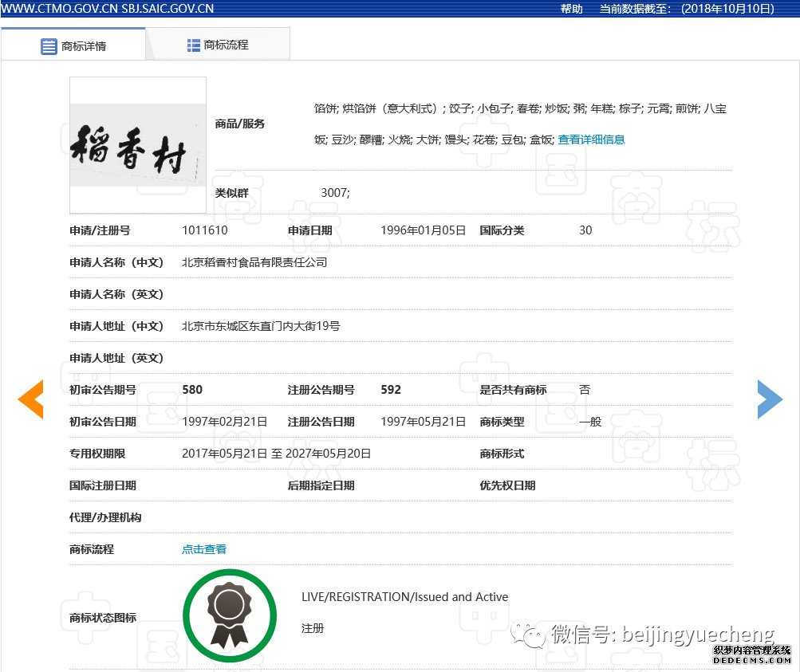Click the 点击查看 trademark process link
The image size is (800, 672).
click(x=204, y=549)
